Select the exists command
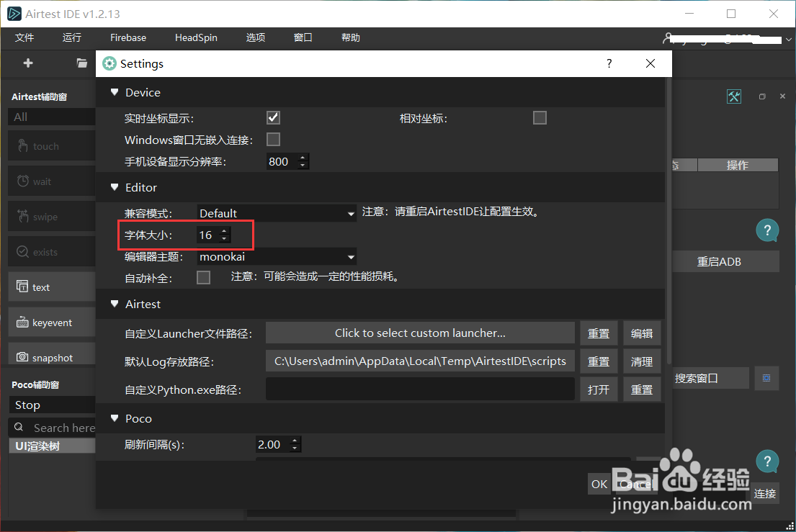796x532 pixels. point(52,251)
